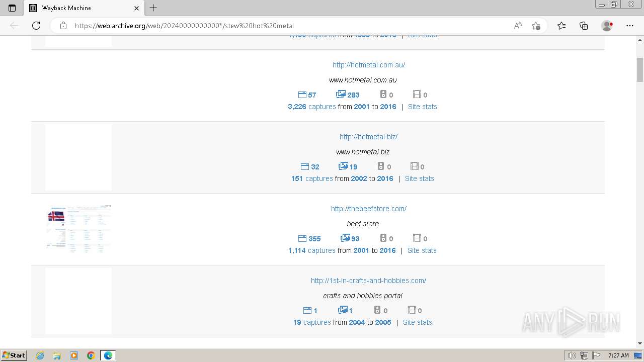644x362 pixels.
Task: Open 19 captures of crafts and hobbies portal
Action: click(x=312, y=322)
